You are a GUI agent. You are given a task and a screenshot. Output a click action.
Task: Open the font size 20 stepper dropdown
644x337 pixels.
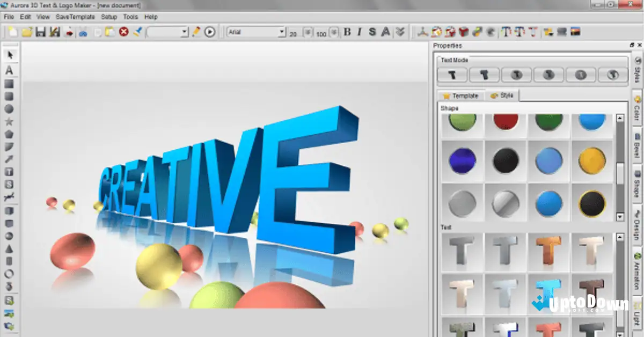306,32
